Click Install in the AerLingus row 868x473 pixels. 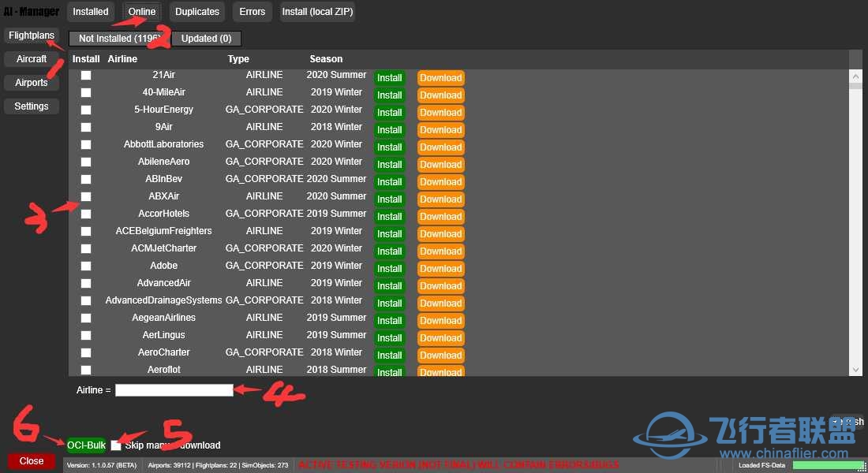pyautogui.click(x=390, y=338)
